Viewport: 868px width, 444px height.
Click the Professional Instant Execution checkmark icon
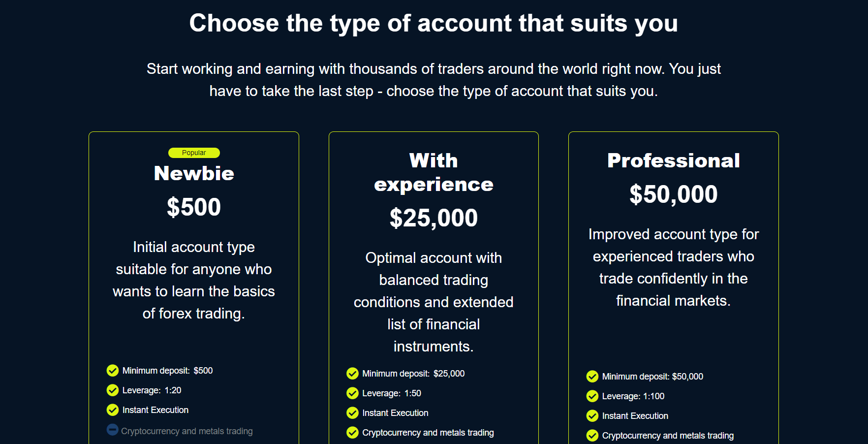coord(592,415)
